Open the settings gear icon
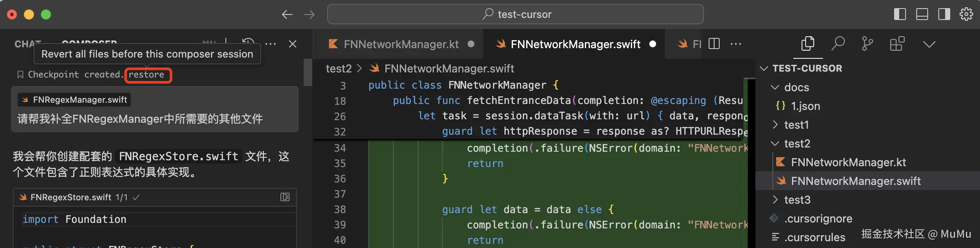 [x=966, y=14]
